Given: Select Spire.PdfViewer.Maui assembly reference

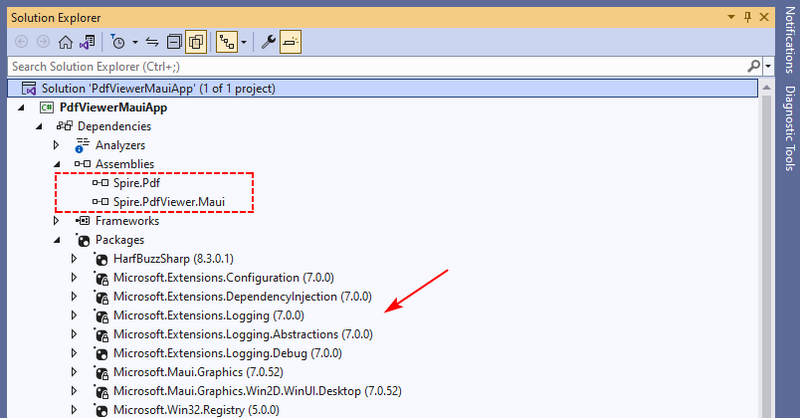Looking at the screenshot, I should pos(169,202).
